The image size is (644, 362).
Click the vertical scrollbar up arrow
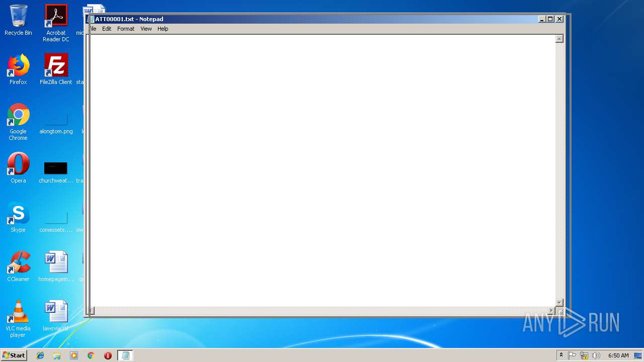(559, 39)
